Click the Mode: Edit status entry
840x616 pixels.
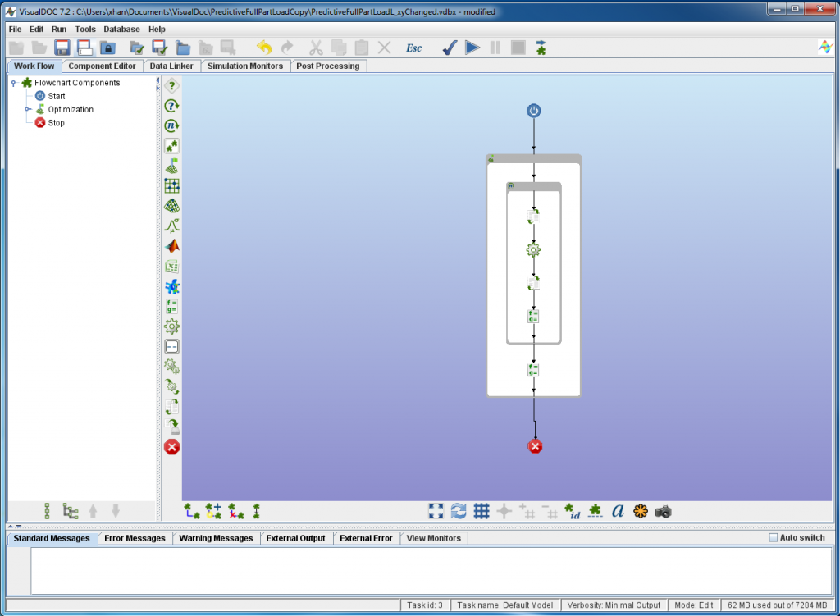click(694, 605)
